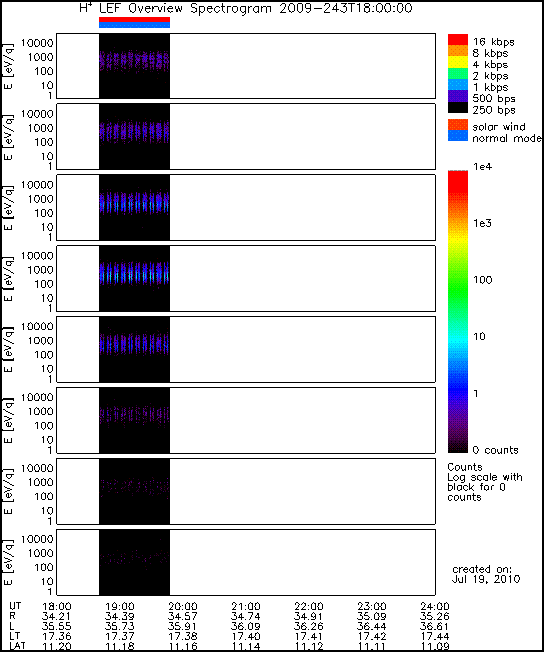Click the '1e4' color bar label
Screen dimensions: 544x652
[x=482, y=167]
